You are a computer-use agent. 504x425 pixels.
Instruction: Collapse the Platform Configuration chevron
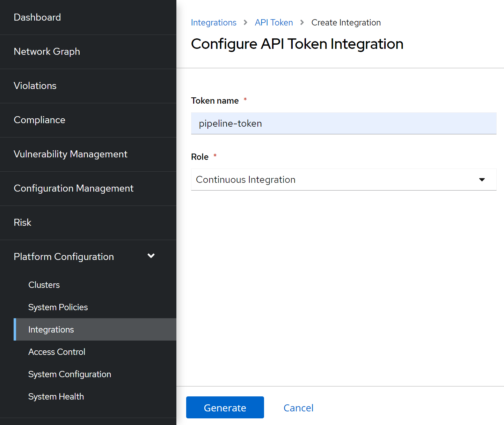pos(151,256)
